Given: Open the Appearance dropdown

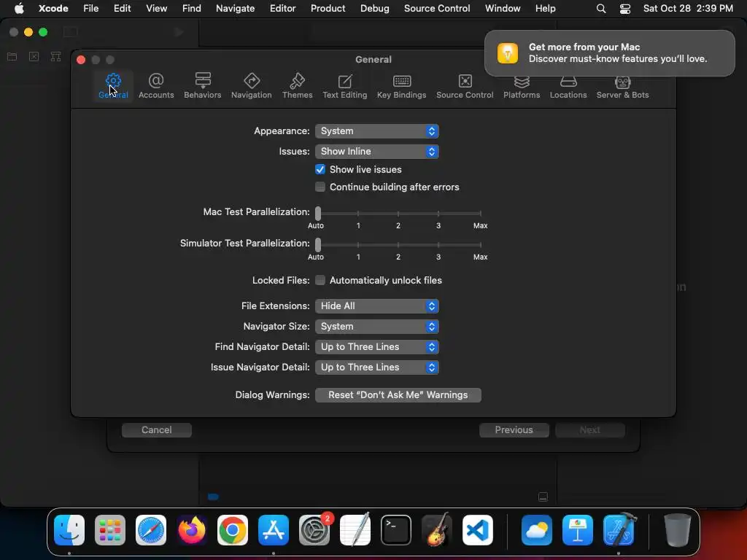Looking at the screenshot, I should point(377,131).
